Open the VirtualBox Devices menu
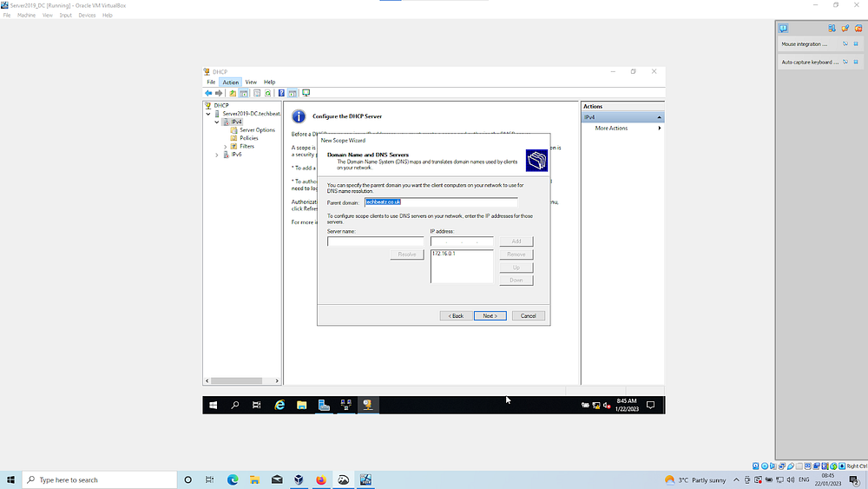The image size is (868, 489). pos(87,16)
